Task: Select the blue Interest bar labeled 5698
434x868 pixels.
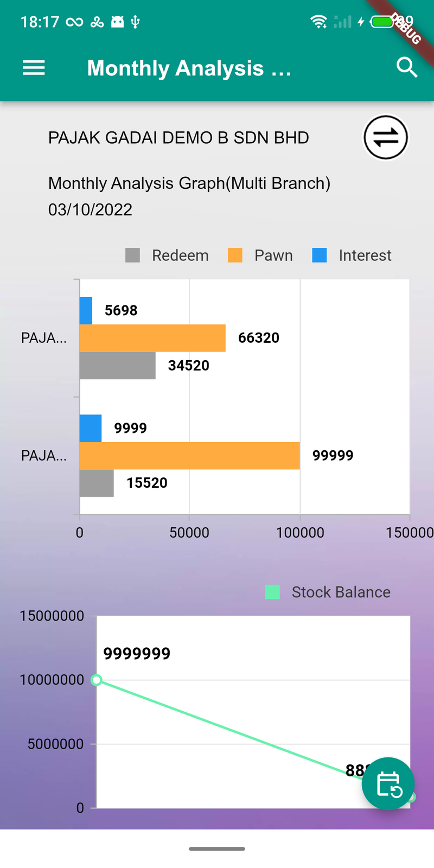Action: tap(86, 311)
